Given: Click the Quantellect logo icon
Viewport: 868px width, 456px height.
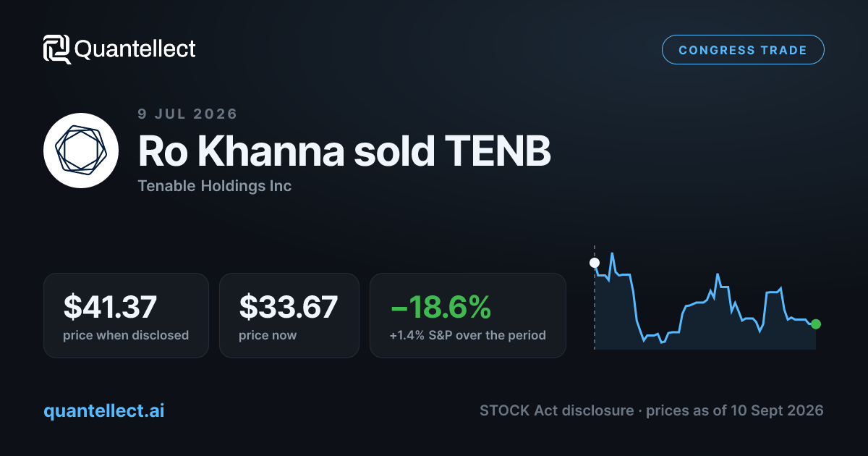Looking at the screenshot, I should 56,49.
